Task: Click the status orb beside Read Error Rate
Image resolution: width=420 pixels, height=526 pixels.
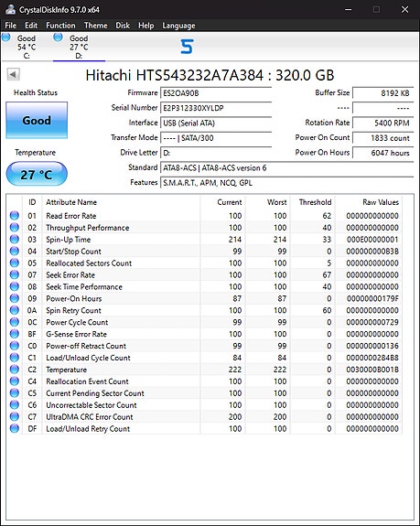Action: pyautogui.click(x=15, y=216)
